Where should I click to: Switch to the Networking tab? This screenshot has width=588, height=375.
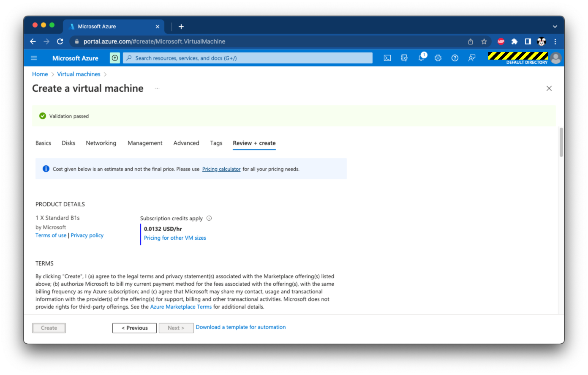point(101,143)
